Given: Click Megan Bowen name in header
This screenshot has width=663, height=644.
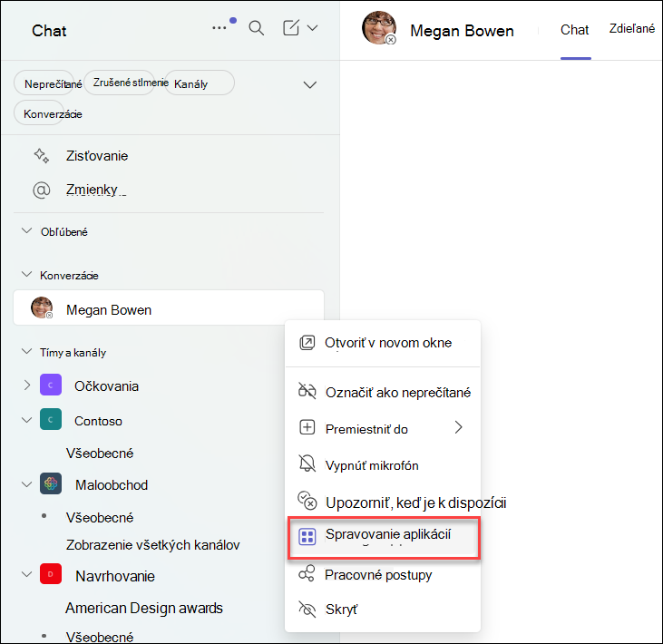Looking at the screenshot, I should click(x=463, y=31).
